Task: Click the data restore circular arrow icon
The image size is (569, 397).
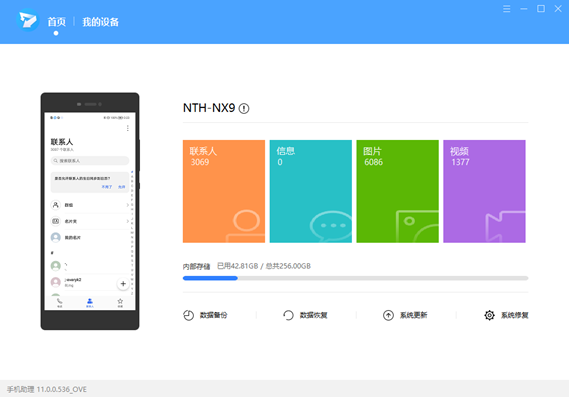Action: [x=288, y=315]
